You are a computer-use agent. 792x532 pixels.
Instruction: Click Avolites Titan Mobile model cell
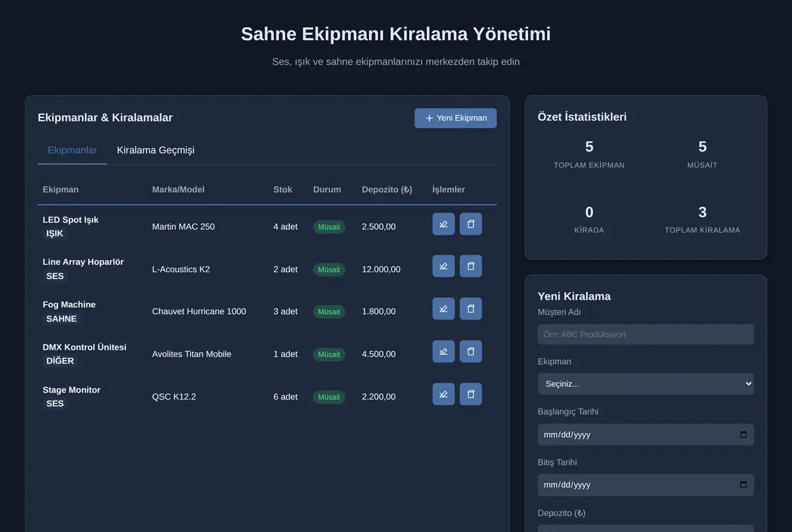[192, 354]
